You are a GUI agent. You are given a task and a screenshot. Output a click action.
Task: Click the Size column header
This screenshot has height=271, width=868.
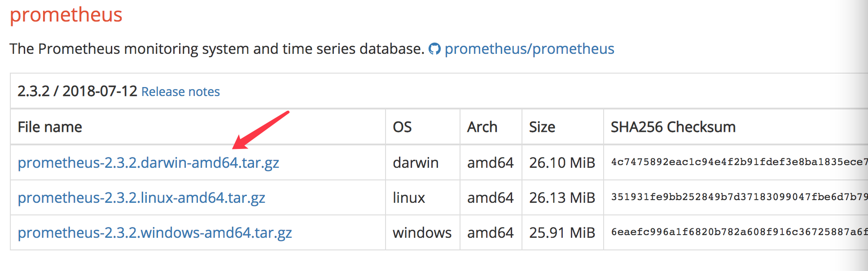pos(542,127)
